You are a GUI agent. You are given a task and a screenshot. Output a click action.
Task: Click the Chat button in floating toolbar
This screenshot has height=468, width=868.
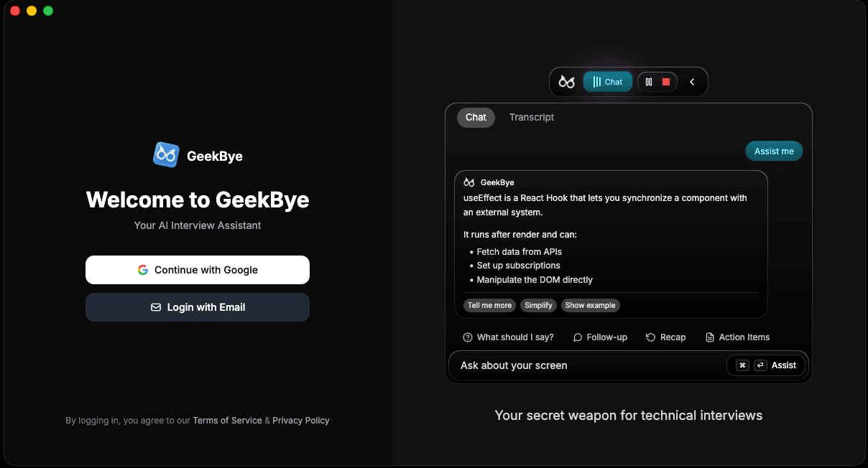coord(608,82)
